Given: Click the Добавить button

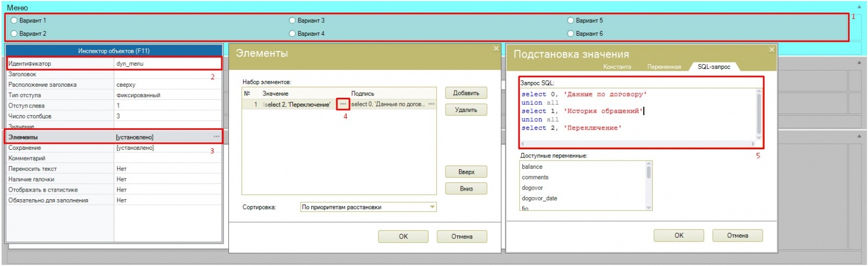Looking at the screenshot, I should [x=465, y=93].
